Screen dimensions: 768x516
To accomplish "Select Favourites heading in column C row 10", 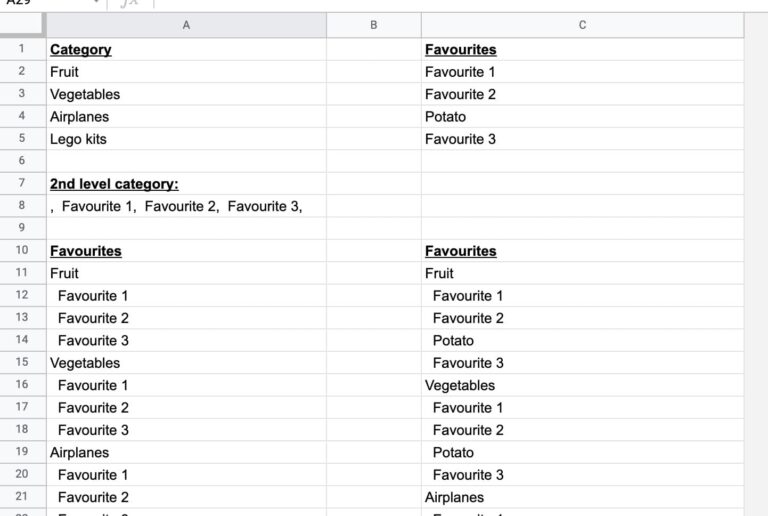I will pyautogui.click(x=461, y=251).
